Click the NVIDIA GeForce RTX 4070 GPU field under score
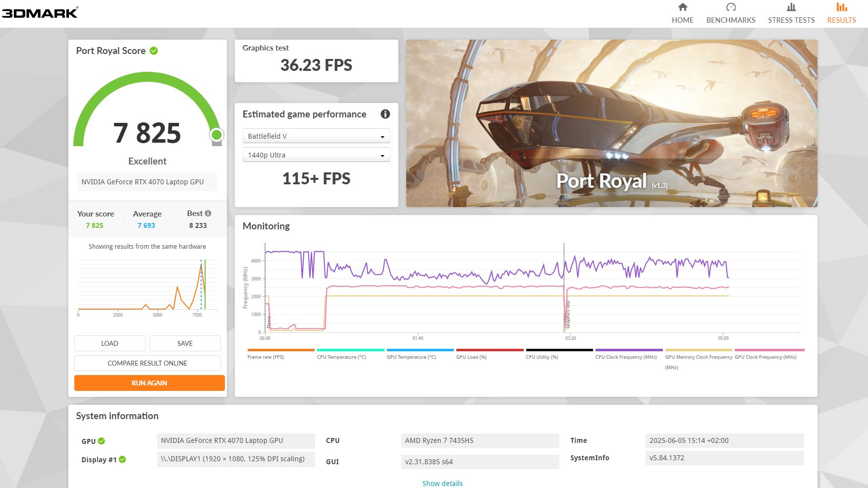Screen dimensions: 868x488 point(147,182)
